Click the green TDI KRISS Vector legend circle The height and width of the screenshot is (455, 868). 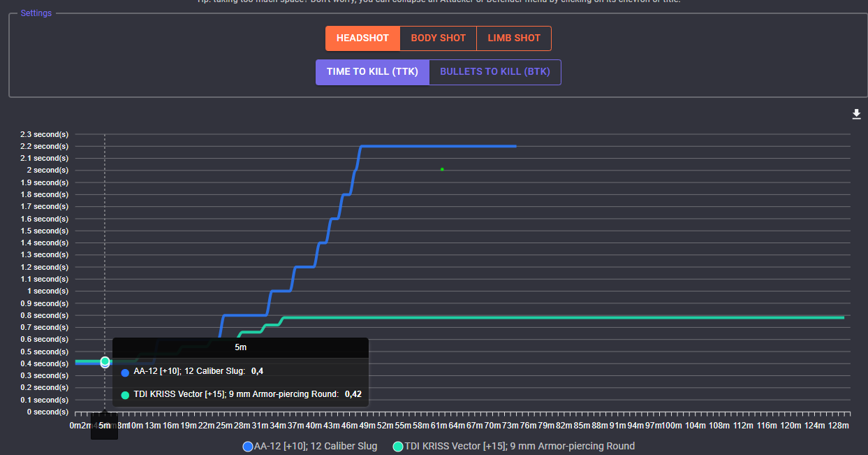pyautogui.click(x=398, y=446)
